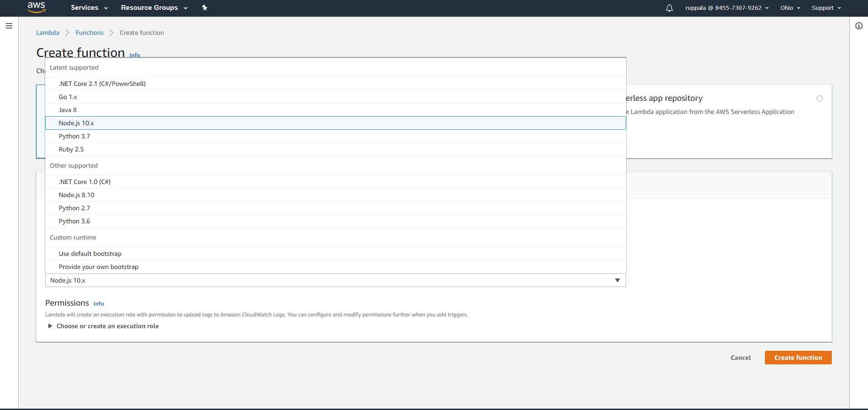Go to Functions via the breadcrumb link
The image size is (868, 410).
(90, 33)
